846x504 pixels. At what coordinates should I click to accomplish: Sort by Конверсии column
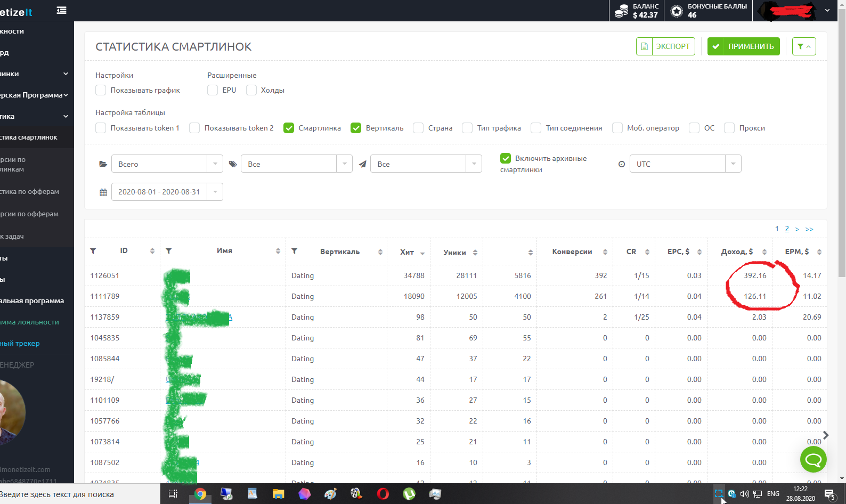[605, 252]
